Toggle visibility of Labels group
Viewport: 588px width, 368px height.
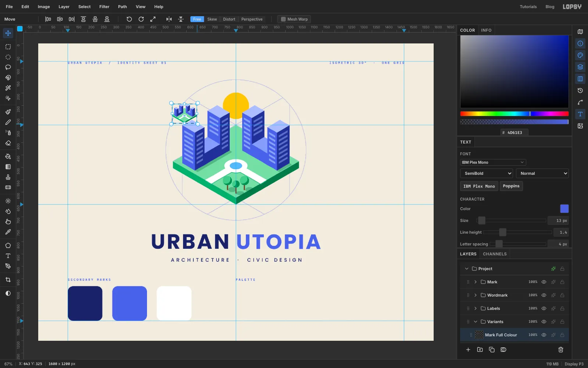coord(544,308)
